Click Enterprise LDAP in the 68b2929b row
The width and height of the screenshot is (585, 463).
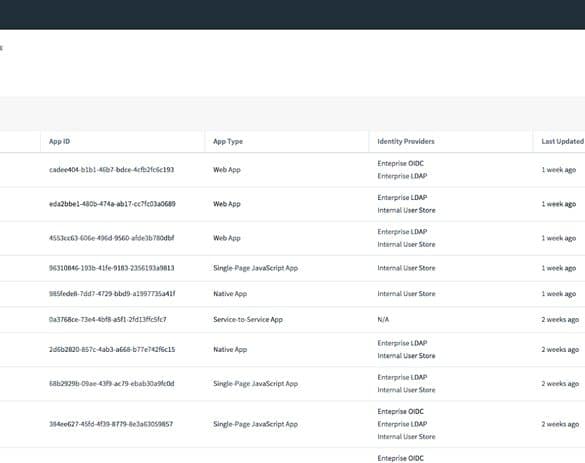pyautogui.click(x=402, y=377)
